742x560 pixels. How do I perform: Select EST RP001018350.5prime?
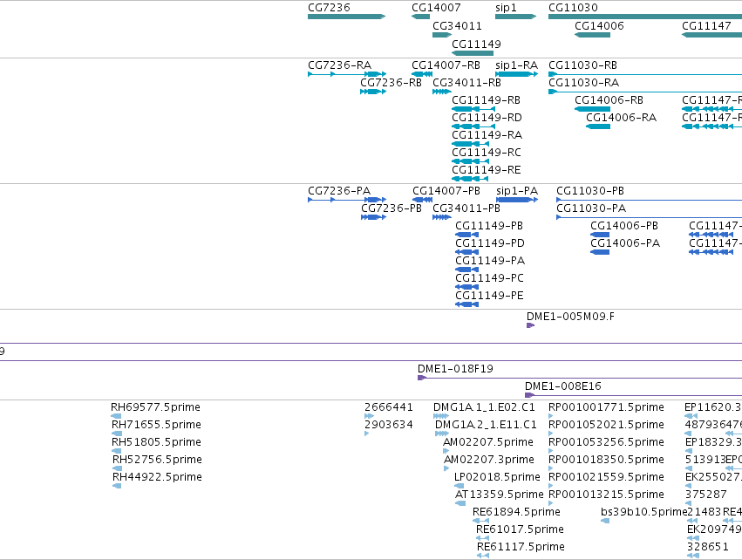click(x=551, y=468)
